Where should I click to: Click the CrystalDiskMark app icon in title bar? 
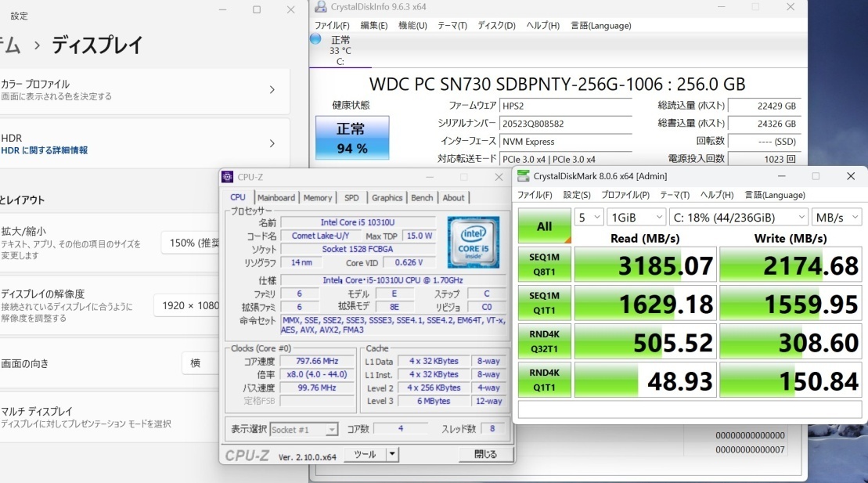[523, 175]
